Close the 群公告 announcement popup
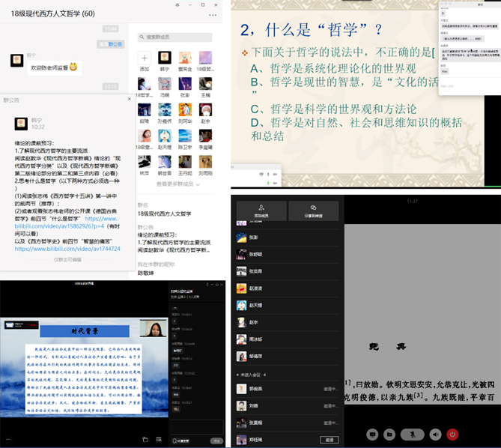The image size is (501, 448). (x=129, y=98)
